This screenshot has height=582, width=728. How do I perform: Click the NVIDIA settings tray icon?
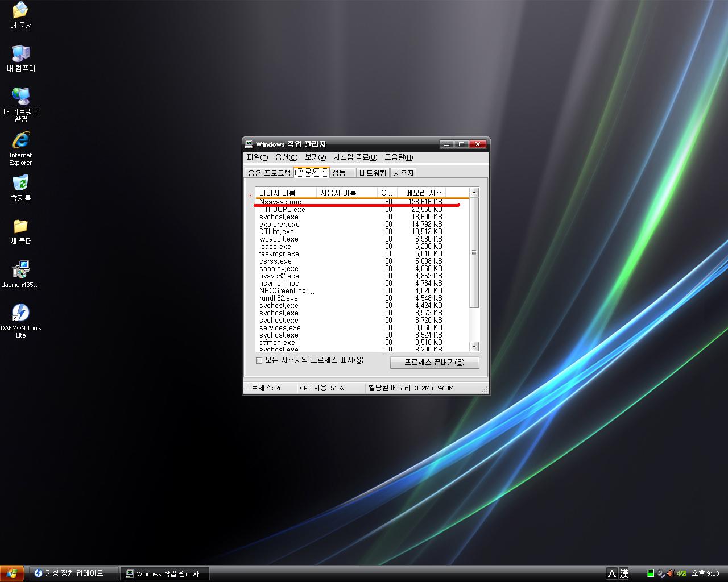(x=681, y=573)
